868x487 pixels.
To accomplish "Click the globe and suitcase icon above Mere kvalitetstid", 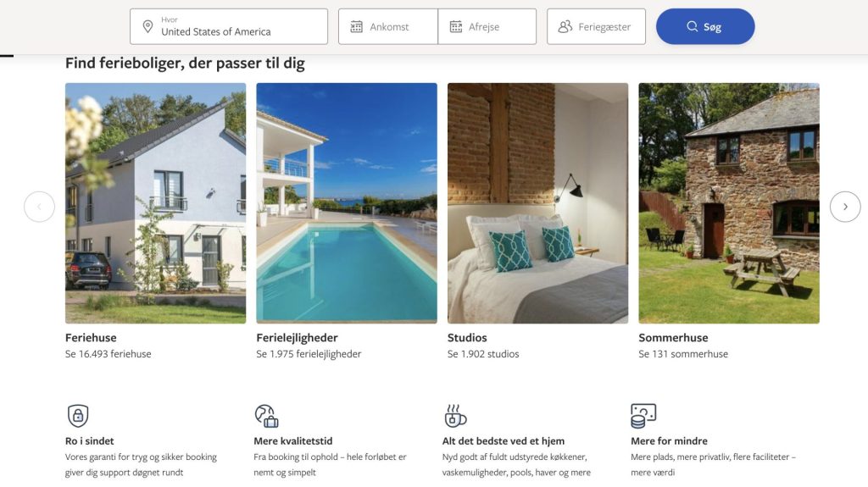I will tap(266, 416).
